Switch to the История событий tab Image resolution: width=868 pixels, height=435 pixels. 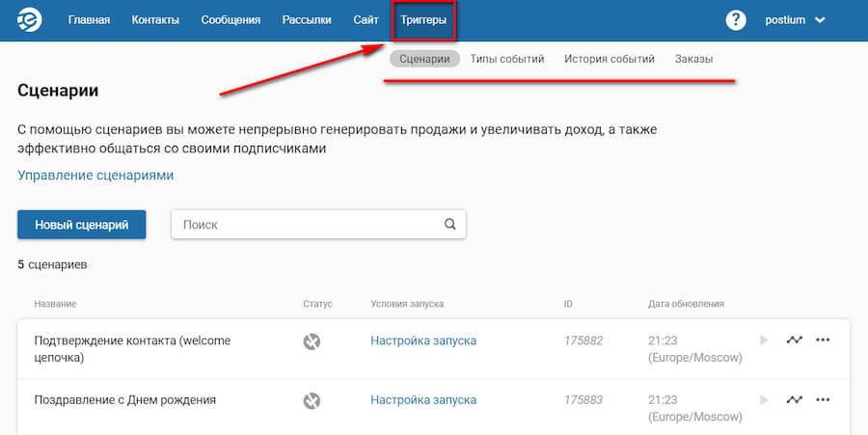click(610, 59)
